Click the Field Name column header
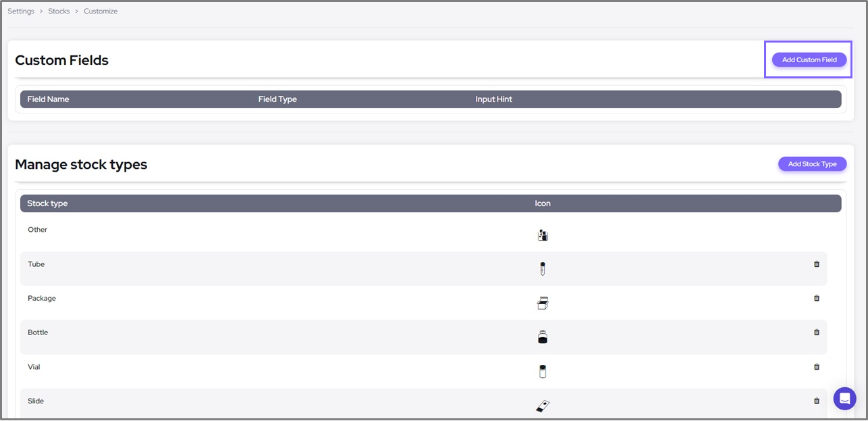The image size is (868, 421). (x=48, y=99)
